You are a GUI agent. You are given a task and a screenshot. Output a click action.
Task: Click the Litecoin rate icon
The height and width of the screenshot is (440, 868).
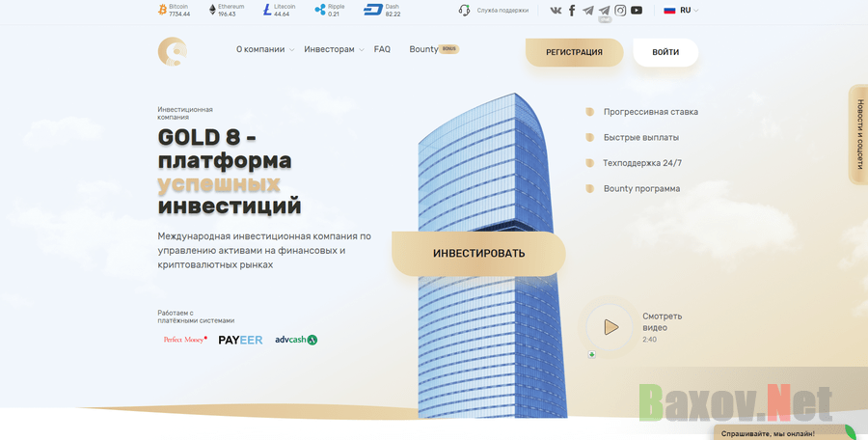[267, 10]
